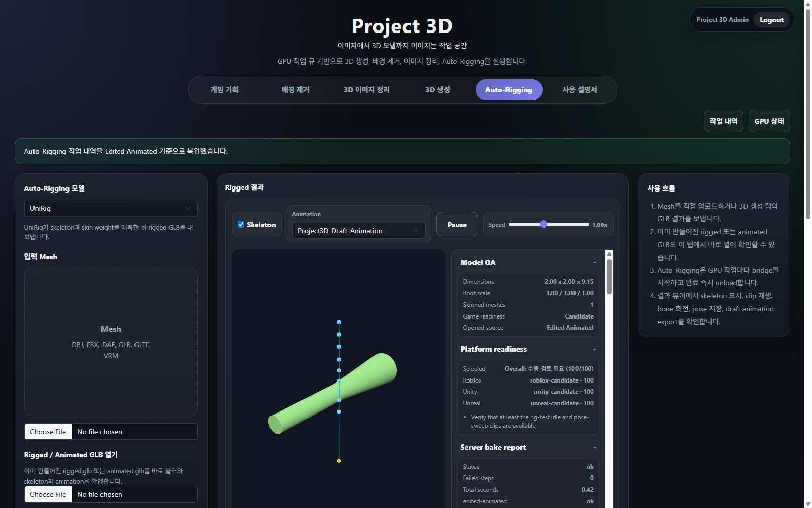Click the Overall 수동 검토 필요 (100/100) status
The height and width of the screenshot is (508, 812).
pyautogui.click(x=549, y=369)
